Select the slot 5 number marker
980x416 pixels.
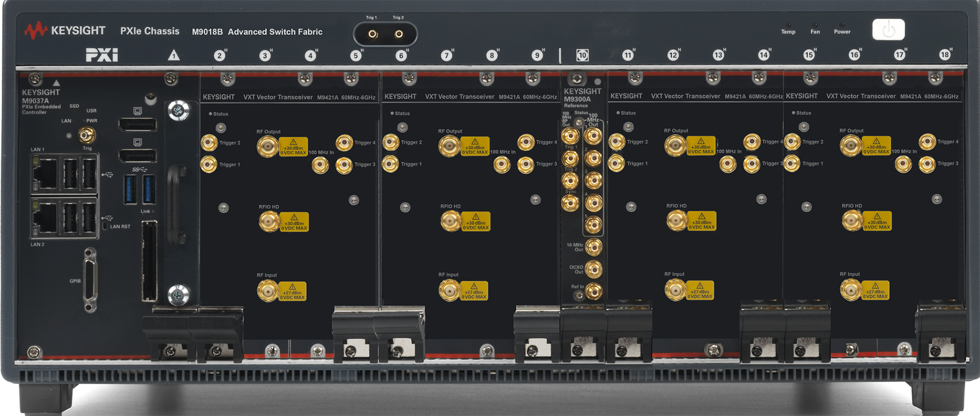coord(356,55)
